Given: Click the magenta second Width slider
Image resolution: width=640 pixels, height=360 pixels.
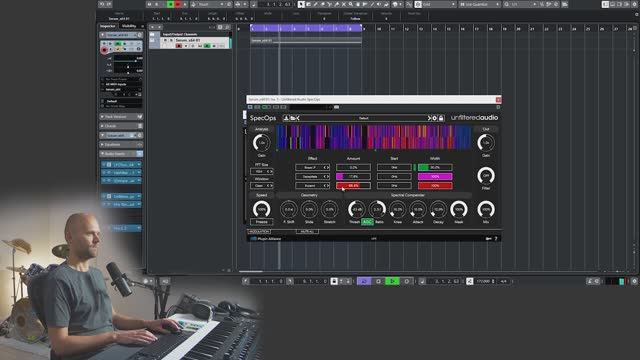Looking at the screenshot, I should click(435, 176).
